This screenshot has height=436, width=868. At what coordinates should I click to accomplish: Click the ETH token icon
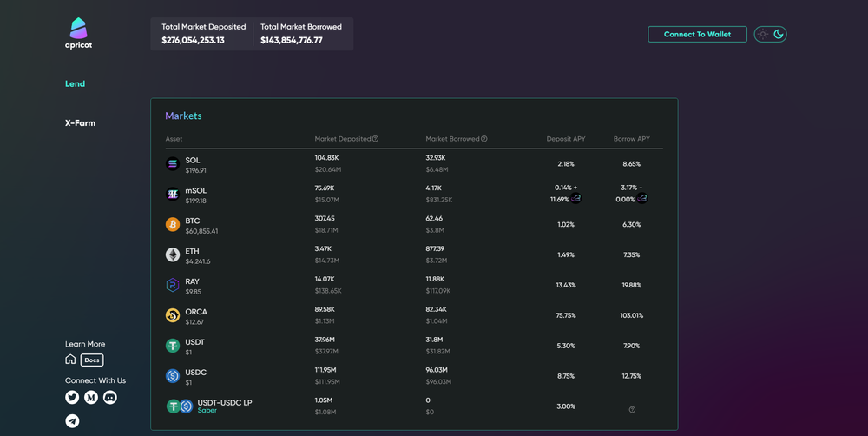pyautogui.click(x=173, y=254)
